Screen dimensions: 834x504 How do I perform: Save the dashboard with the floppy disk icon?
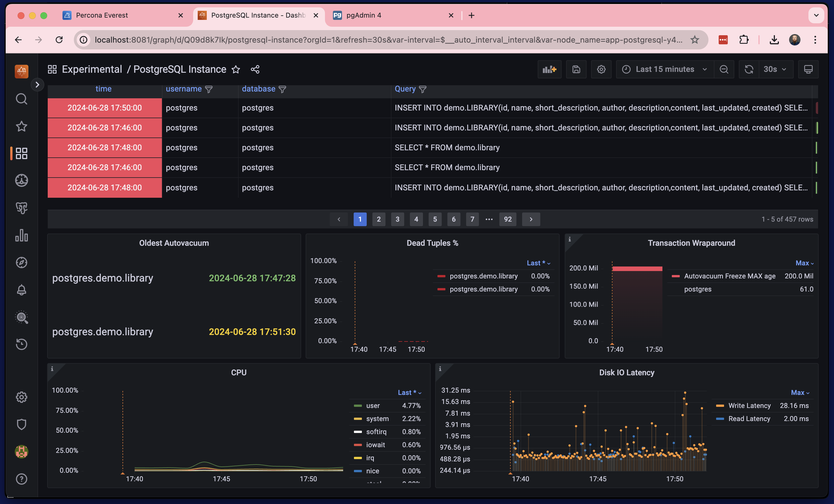(576, 69)
